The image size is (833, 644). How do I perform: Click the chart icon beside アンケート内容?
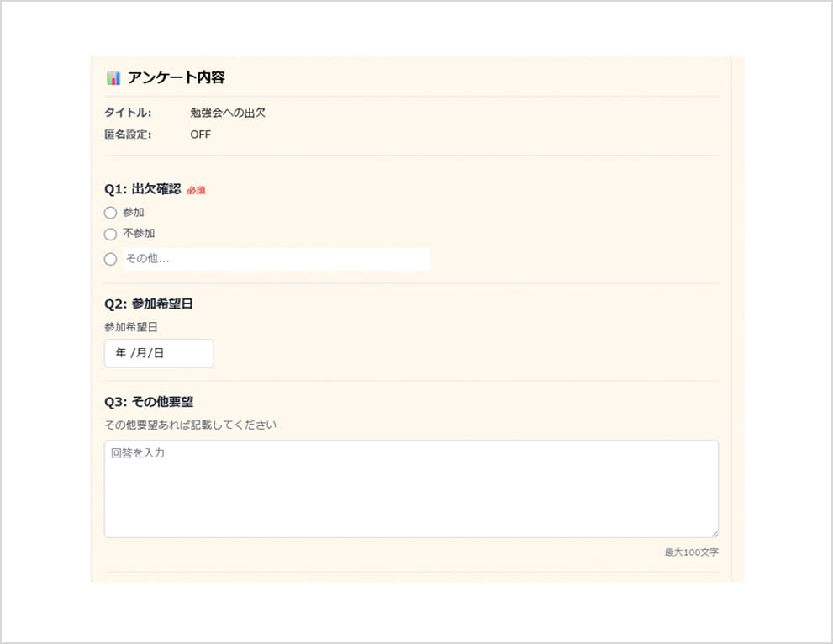pos(113,78)
